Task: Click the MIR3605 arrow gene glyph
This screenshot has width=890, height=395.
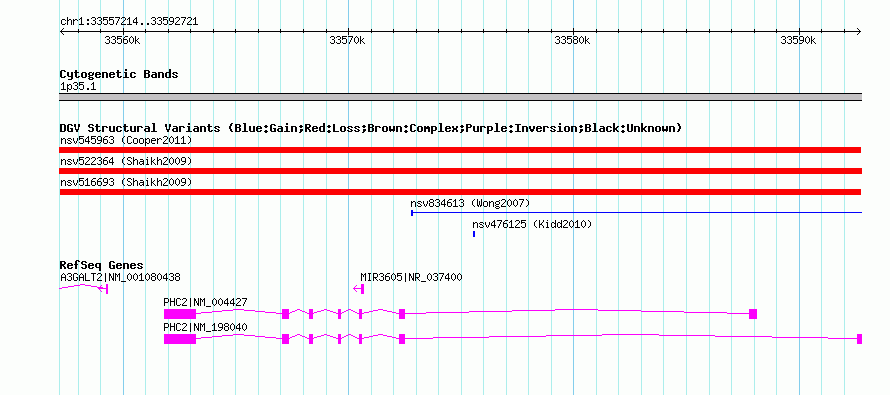Action: [x=358, y=289]
